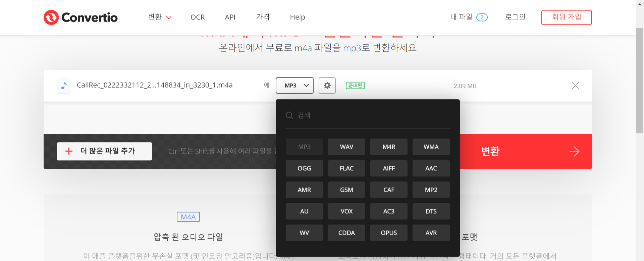Open the Help page

(x=298, y=17)
